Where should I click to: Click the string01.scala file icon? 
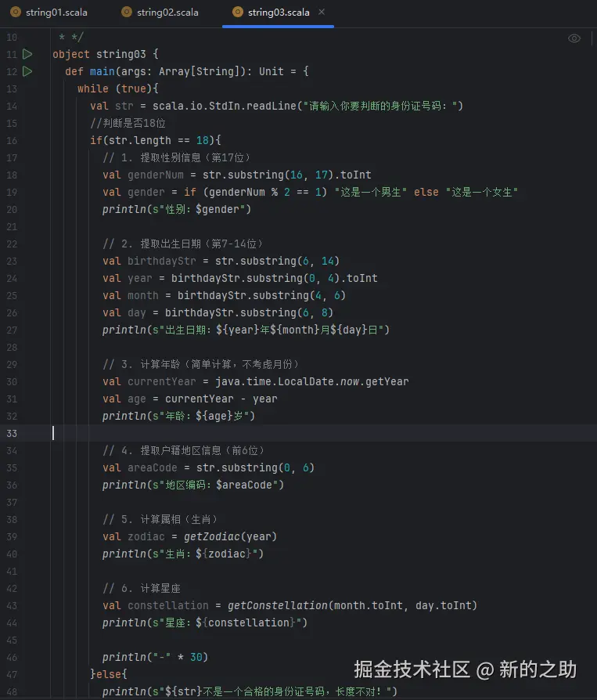click(x=16, y=12)
